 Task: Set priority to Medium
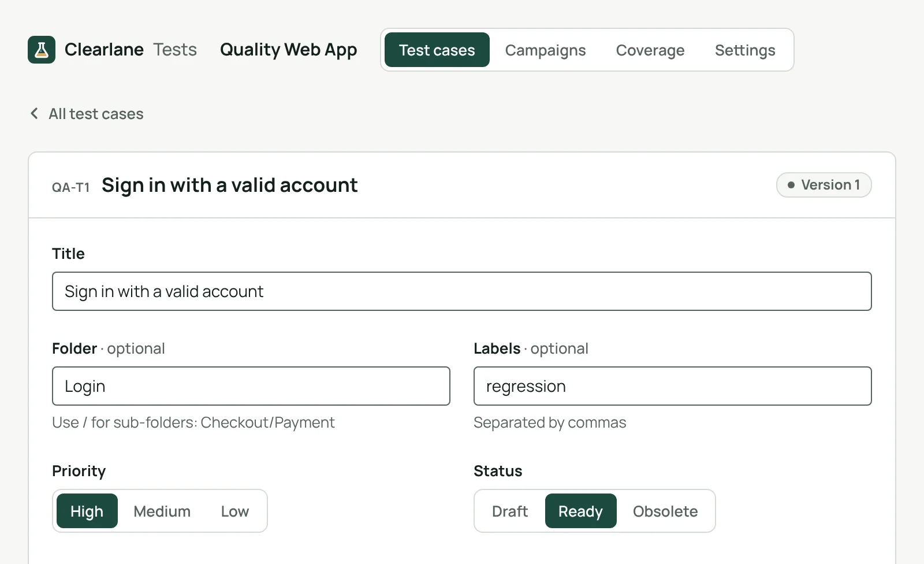point(162,511)
